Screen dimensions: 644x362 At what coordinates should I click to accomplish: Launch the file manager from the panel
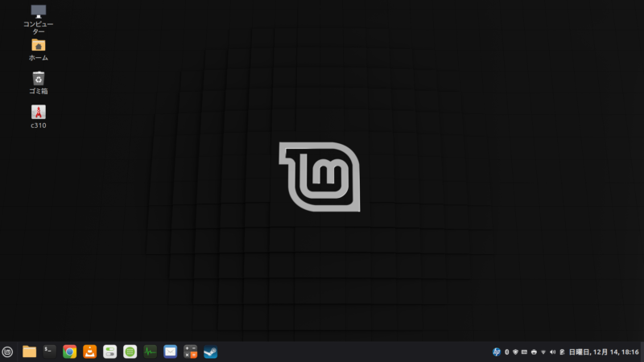coord(30,352)
